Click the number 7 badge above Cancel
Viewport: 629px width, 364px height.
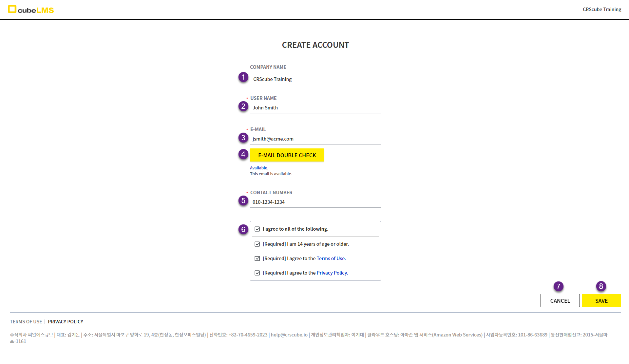click(x=558, y=286)
